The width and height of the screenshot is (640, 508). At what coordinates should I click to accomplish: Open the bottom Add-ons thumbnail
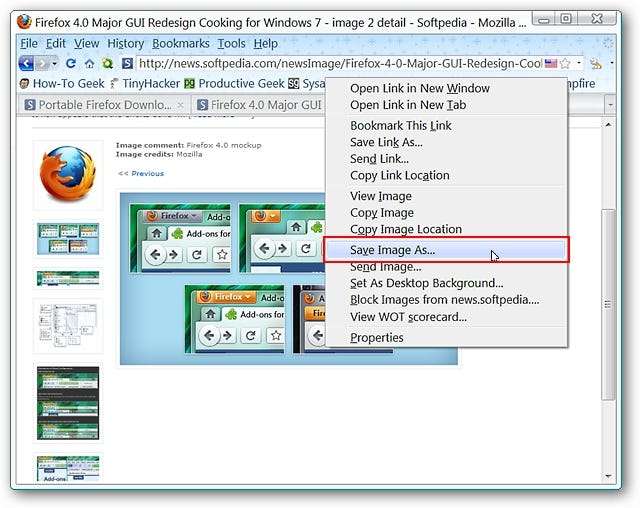pyautogui.click(x=68, y=468)
